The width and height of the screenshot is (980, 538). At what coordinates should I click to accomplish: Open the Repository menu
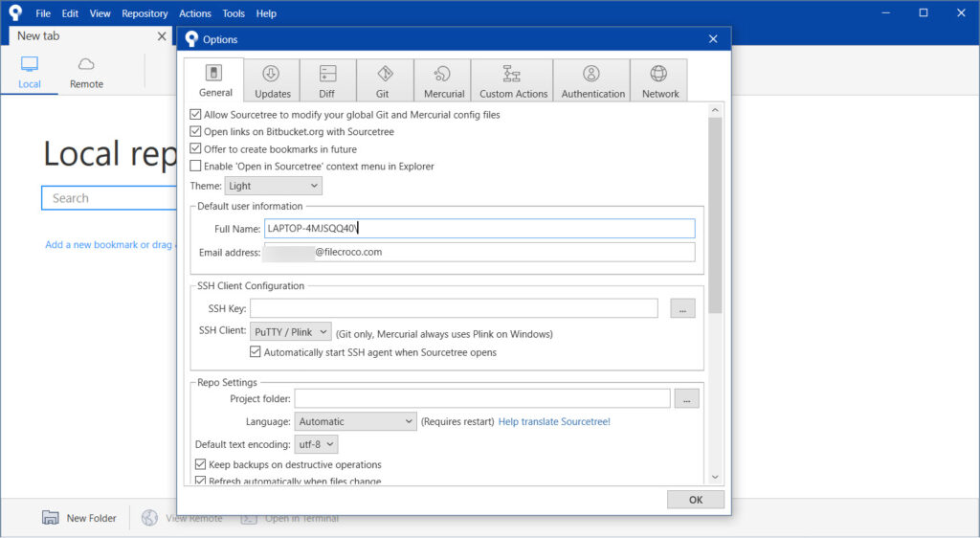[x=145, y=13]
